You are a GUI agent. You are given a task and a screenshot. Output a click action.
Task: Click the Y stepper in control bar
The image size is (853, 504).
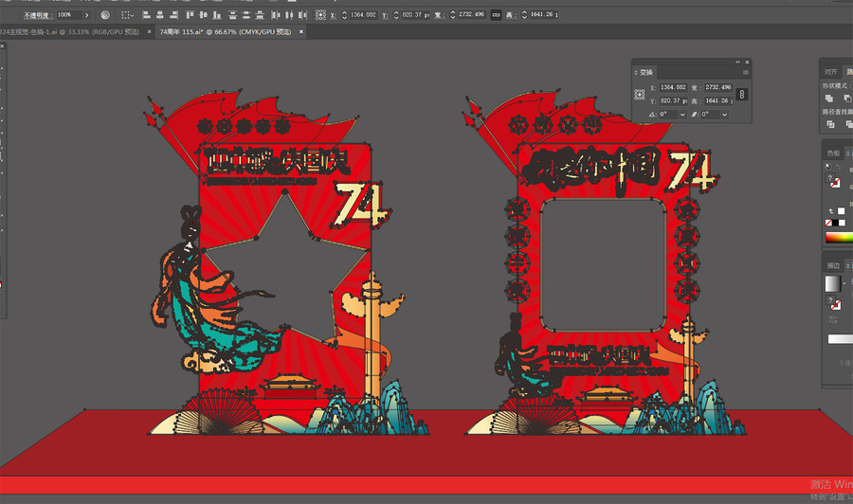coord(396,15)
